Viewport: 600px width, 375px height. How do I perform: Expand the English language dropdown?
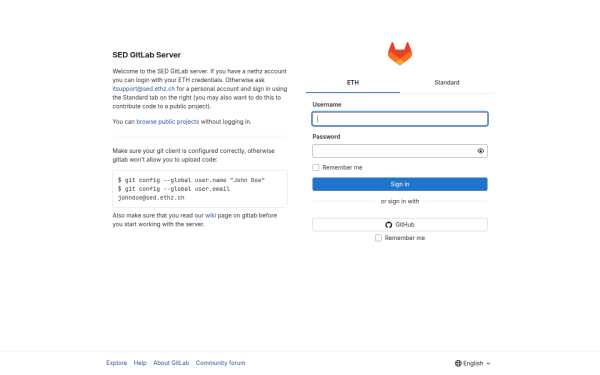pos(473,363)
